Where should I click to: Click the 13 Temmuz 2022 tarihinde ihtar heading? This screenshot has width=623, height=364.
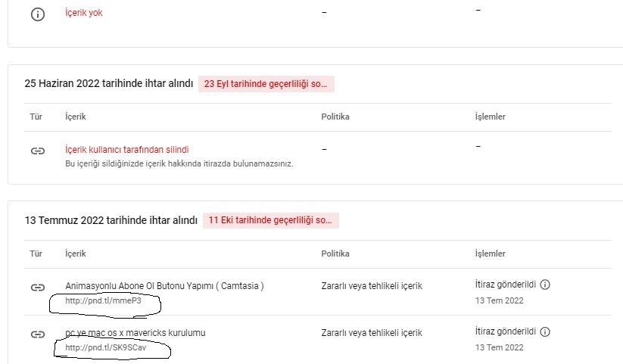click(x=111, y=220)
